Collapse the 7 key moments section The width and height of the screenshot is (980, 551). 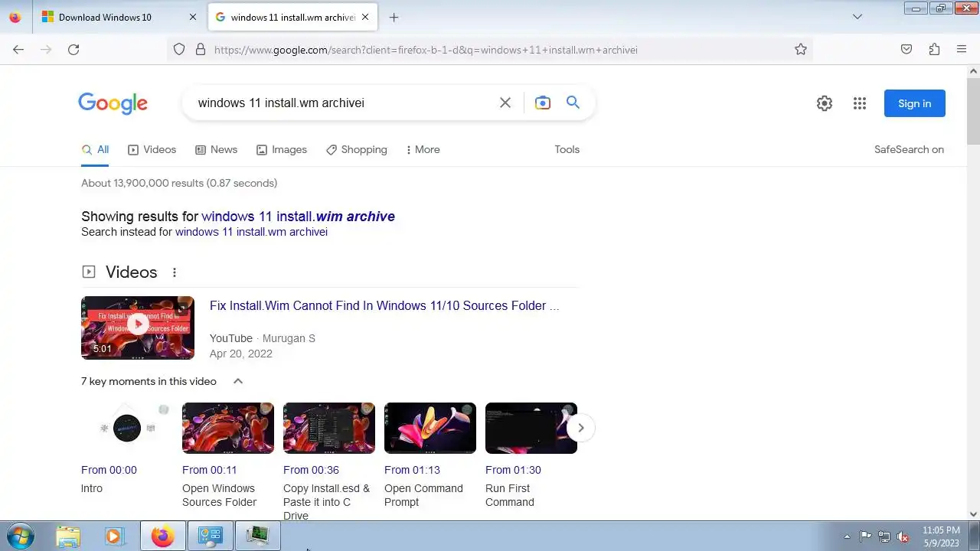[x=238, y=381]
